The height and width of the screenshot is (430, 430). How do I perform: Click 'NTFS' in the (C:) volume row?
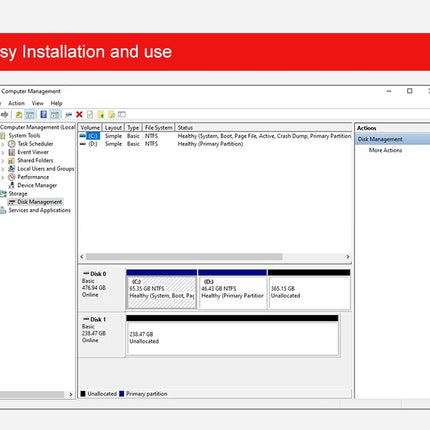tap(151, 136)
